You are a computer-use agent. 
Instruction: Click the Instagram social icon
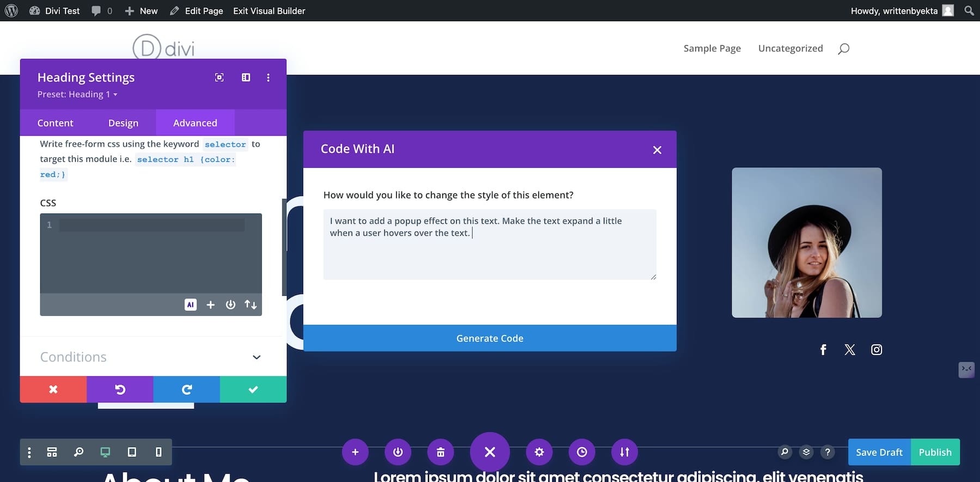(x=877, y=350)
